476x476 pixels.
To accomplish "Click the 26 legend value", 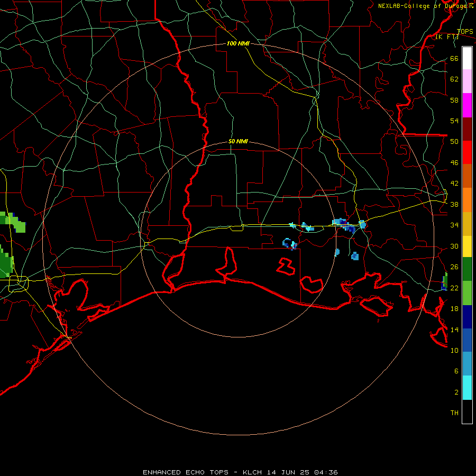I will tap(454, 267).
